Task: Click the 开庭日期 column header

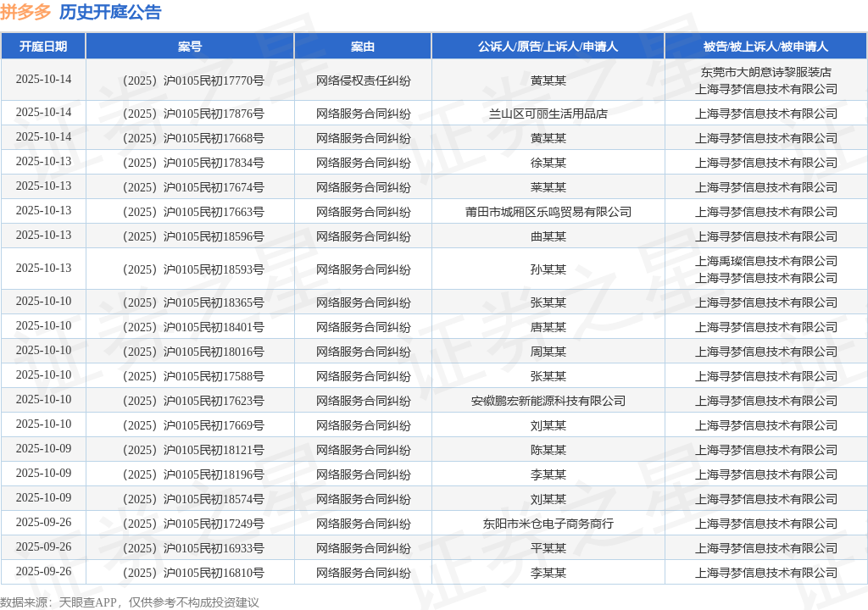Action: [x=43, y=47]
